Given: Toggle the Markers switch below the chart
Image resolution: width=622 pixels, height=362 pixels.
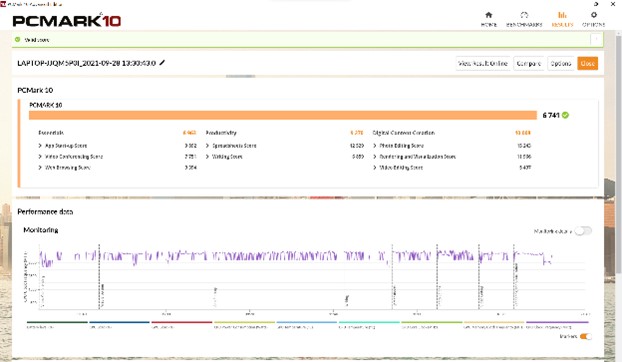Looking at the screenshot, I should 586,336.
